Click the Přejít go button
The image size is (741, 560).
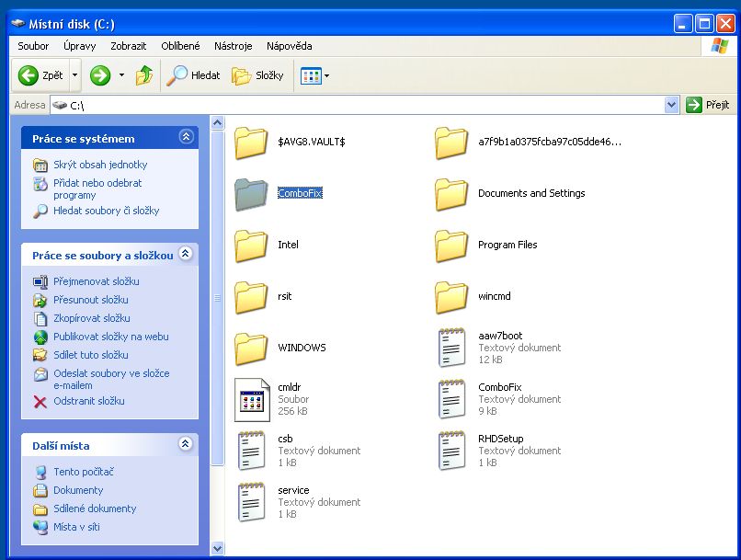(x=708, y=106)
